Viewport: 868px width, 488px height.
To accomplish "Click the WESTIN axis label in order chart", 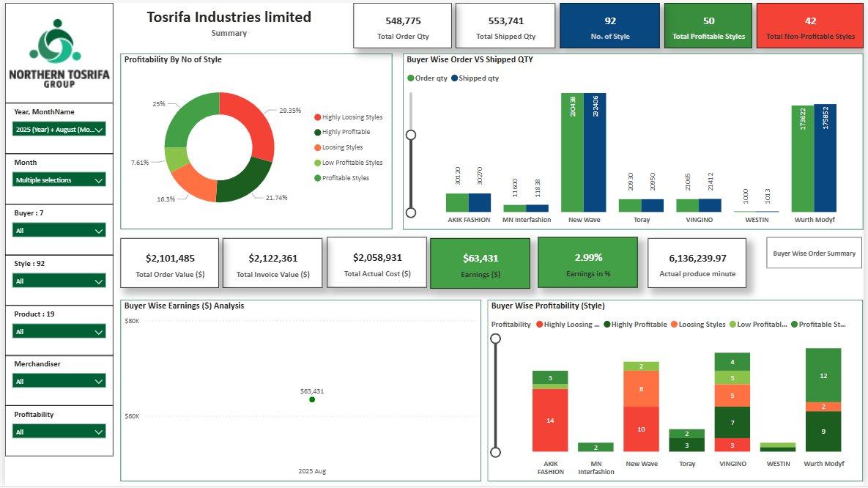I will (x=757, y=220).
